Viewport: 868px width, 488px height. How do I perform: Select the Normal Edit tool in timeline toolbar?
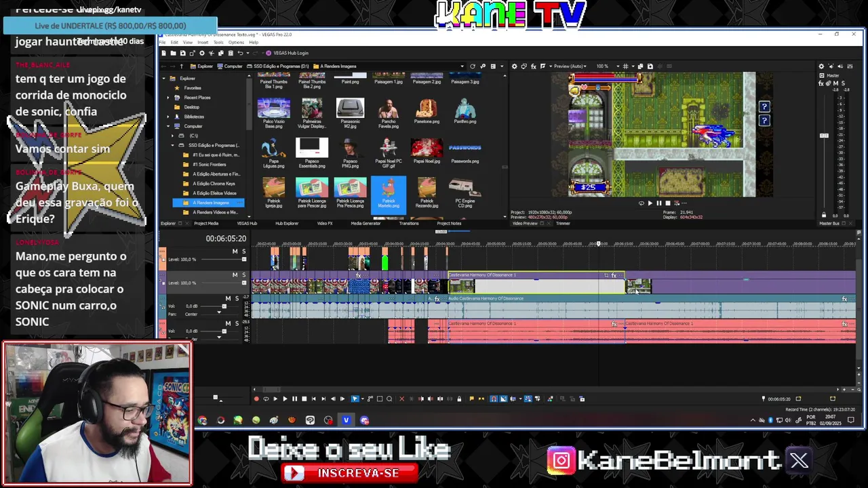(355, 399)
